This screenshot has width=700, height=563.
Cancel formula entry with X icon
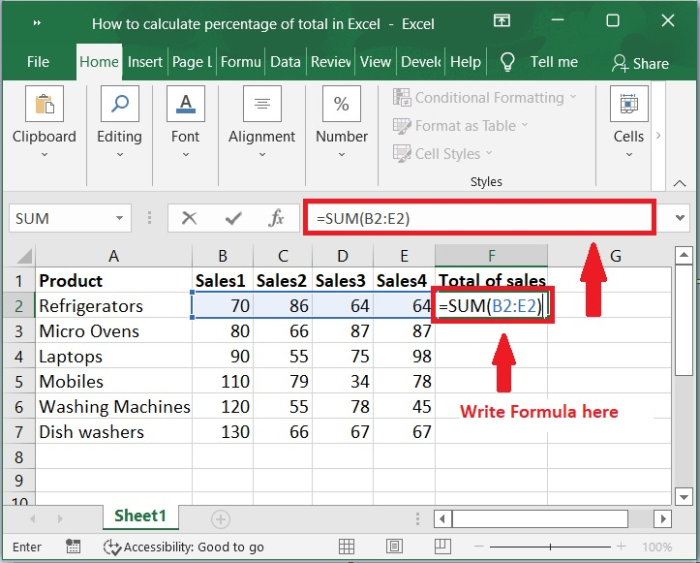189,218
